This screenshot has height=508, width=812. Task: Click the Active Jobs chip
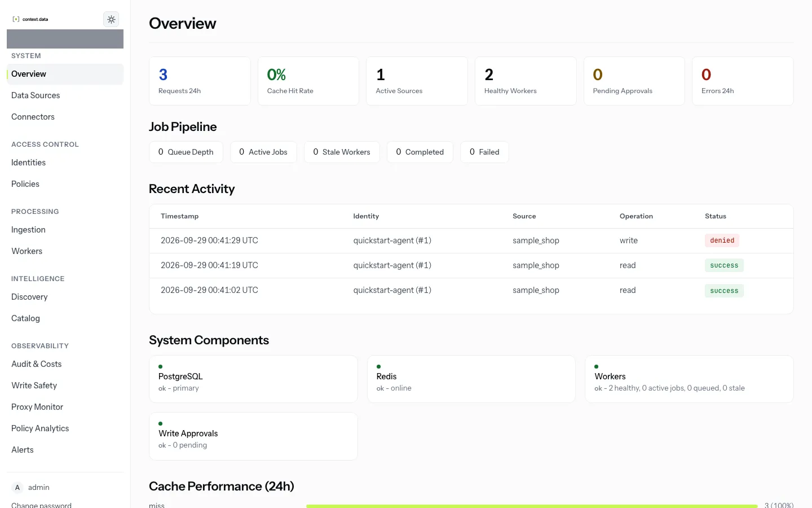point(263,152)
